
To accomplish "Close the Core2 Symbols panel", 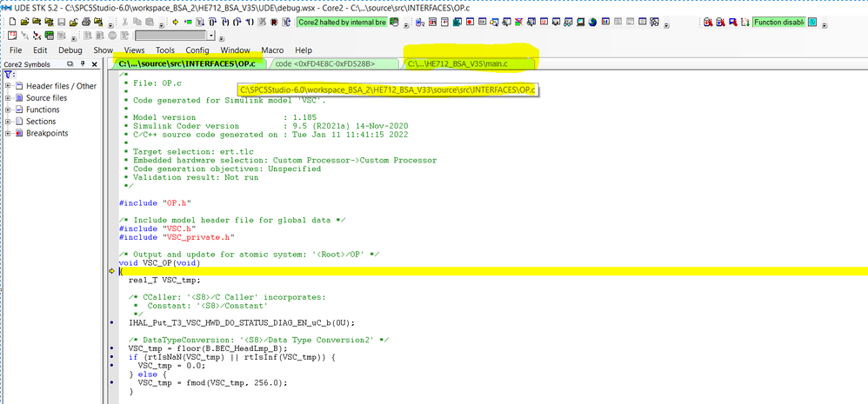I will (x=95, y=64).
